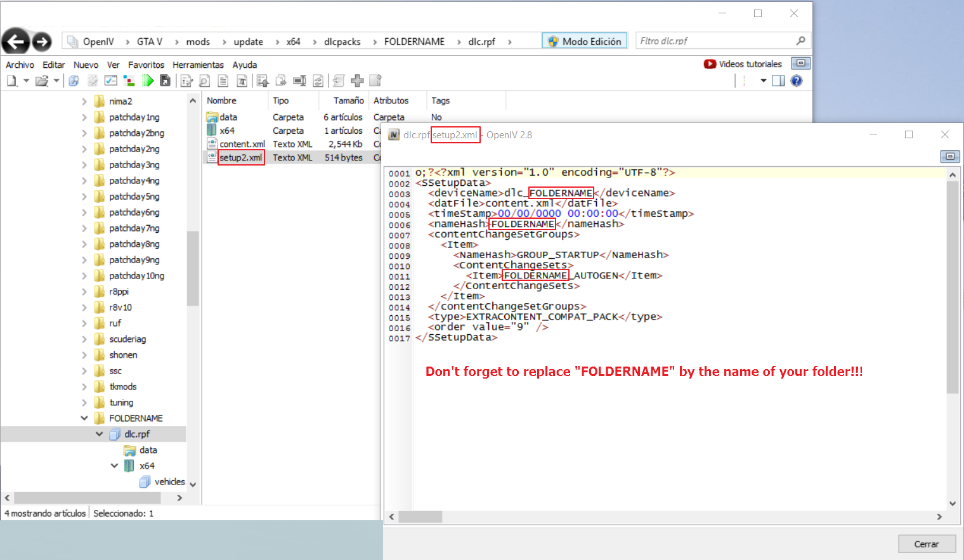This screenshot has width=964, height=560.
Task: Click the rename cursor toolbar icon
Action: pos(299,81)
